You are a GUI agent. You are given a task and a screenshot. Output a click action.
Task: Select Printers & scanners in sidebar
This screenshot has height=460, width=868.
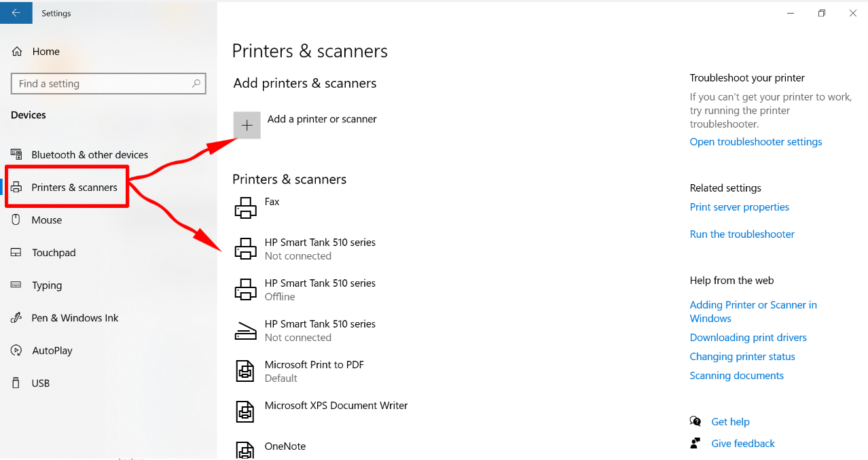click(x=74, y=188)
